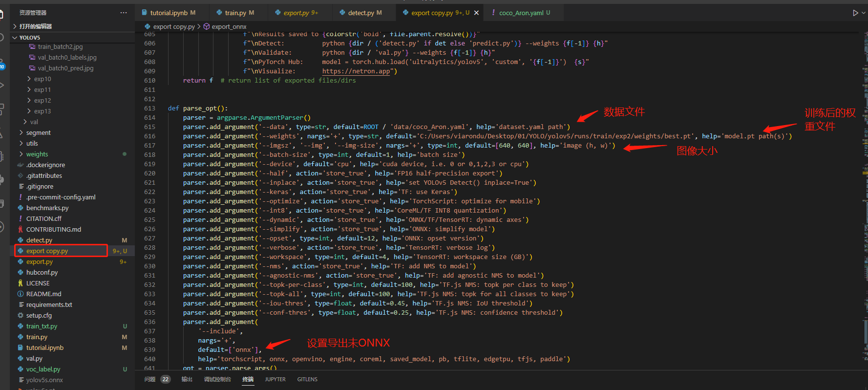Follow the https://netron.app link in code
The height and width of the screenshot is (390, 868).
tap(356, 71)
